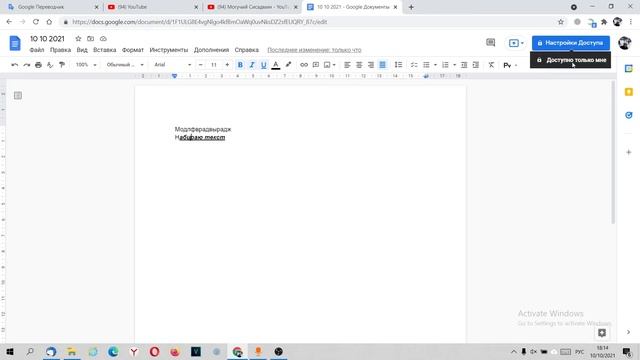Align text to the right
This screenshot has height=360, width=640.
point(371,65)
